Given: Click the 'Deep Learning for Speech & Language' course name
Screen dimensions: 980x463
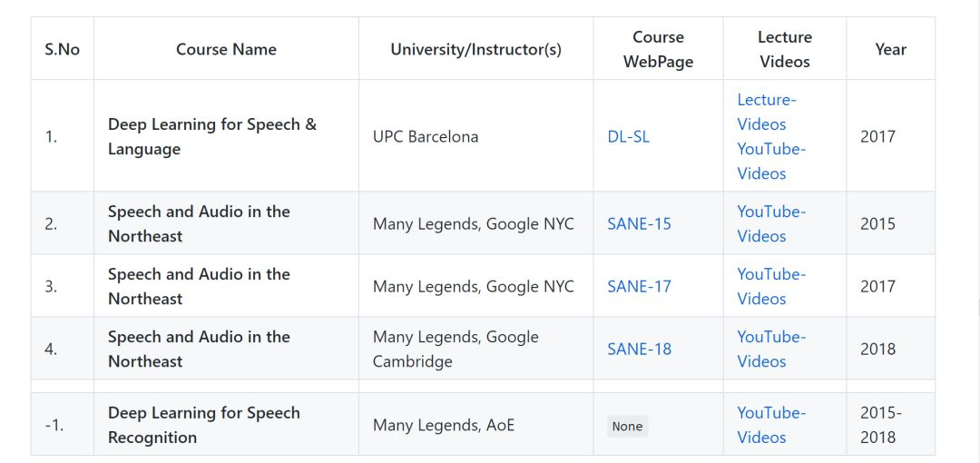Looking at the screenshot, I should [211, 137].
